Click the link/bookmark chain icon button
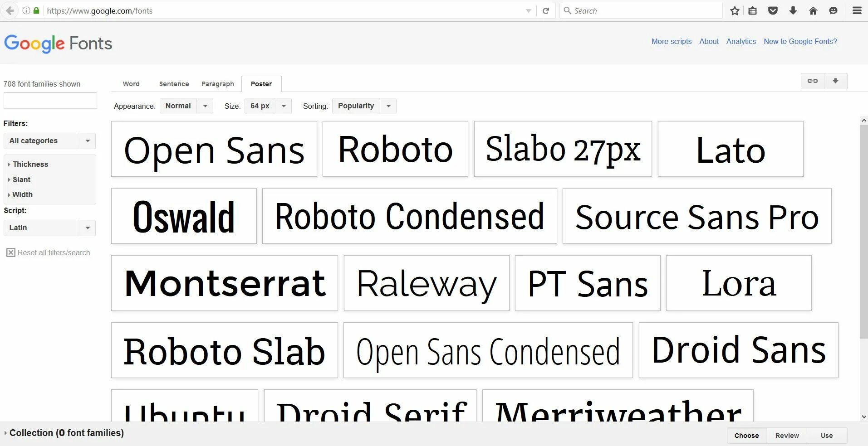This screenshot has height=446, width=868. click(812, 81)
